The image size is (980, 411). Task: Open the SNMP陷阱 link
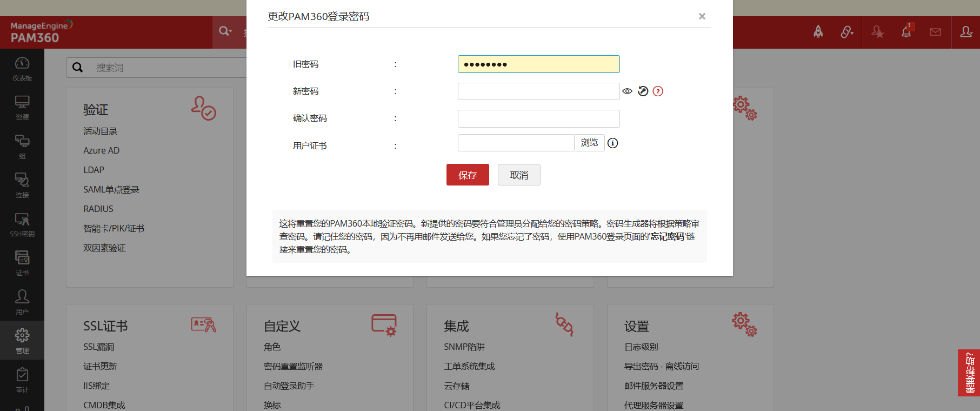(464, 347)
